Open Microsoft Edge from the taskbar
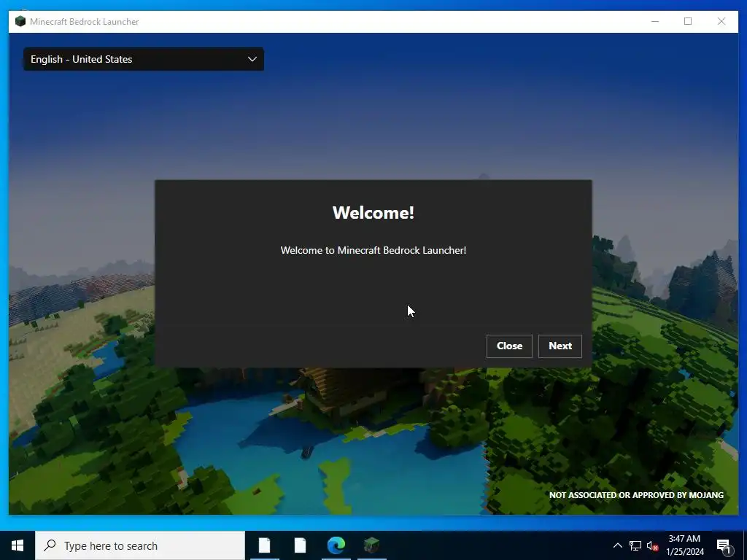Image resolution: width=747 pixels, height=560 pixels. pyautogui.click(x=336, y=545)
